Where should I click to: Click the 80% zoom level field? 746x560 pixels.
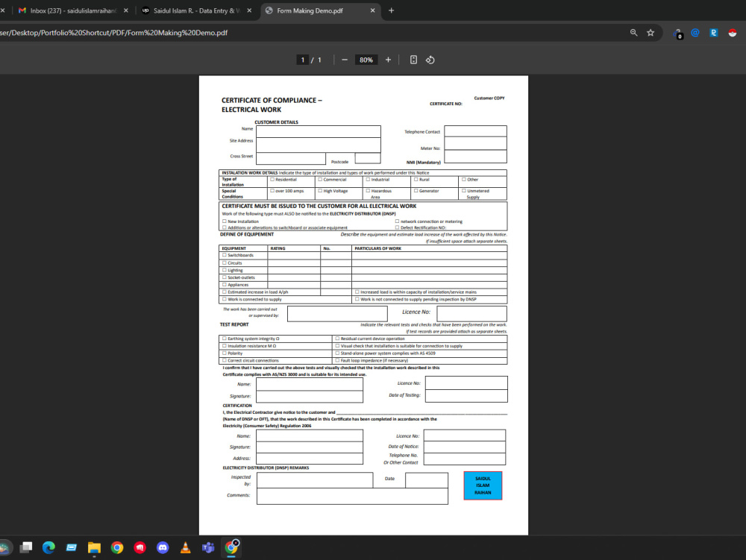[366, 60]
